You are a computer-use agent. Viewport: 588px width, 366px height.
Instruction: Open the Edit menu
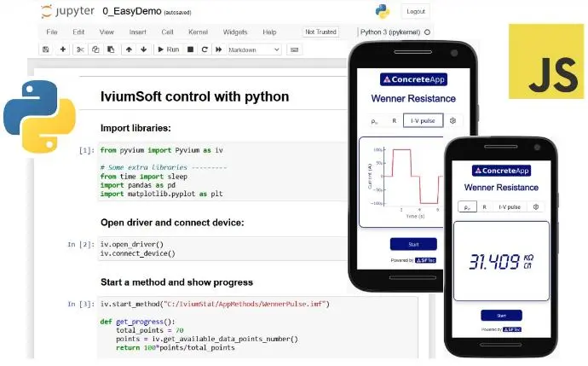click(x=78, y=32)
